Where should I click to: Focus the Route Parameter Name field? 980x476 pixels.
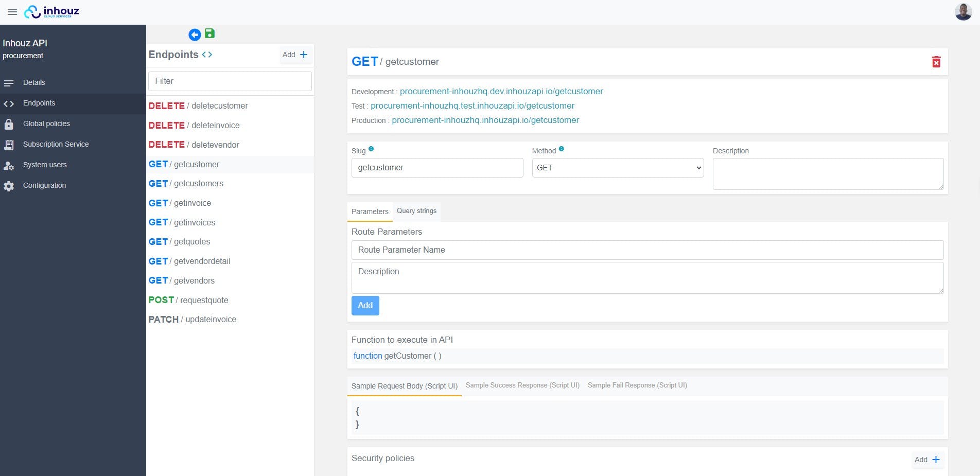tap(647, 250)
